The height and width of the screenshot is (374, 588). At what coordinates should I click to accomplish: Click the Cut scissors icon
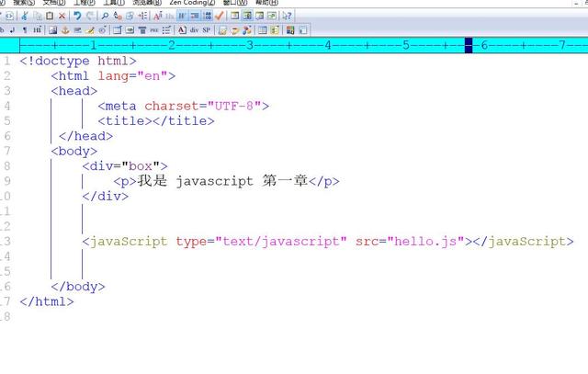25,16
